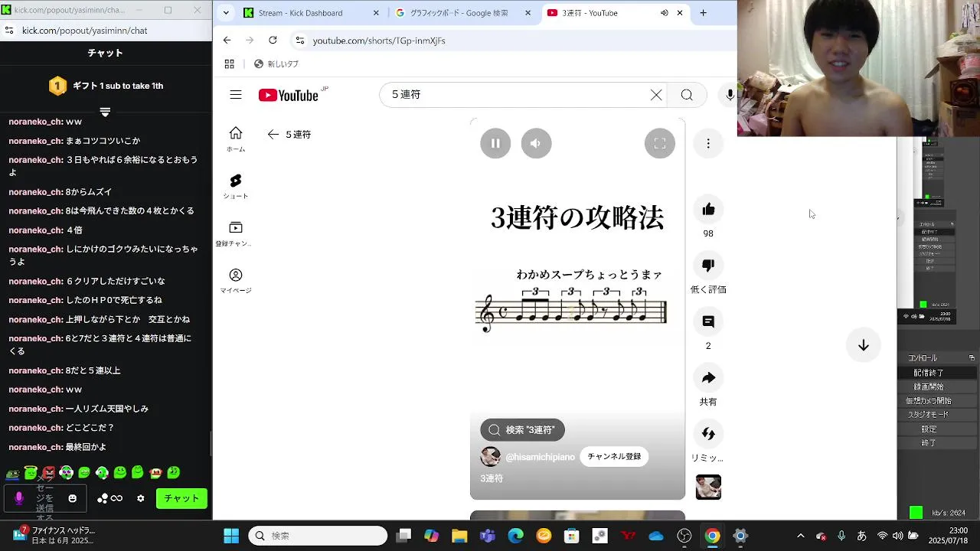
Task: Open the Short's sound thumbnail
Action: [x=708, y=487]
